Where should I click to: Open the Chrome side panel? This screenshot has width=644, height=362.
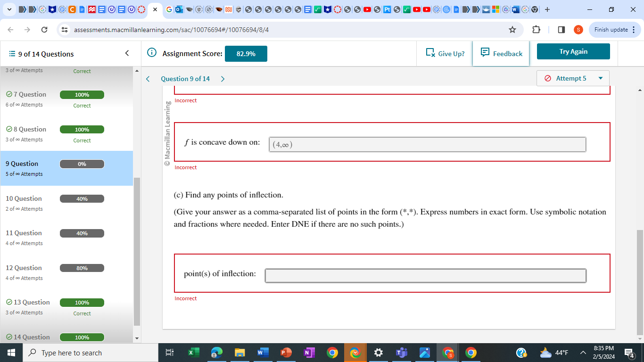point(561,30)
